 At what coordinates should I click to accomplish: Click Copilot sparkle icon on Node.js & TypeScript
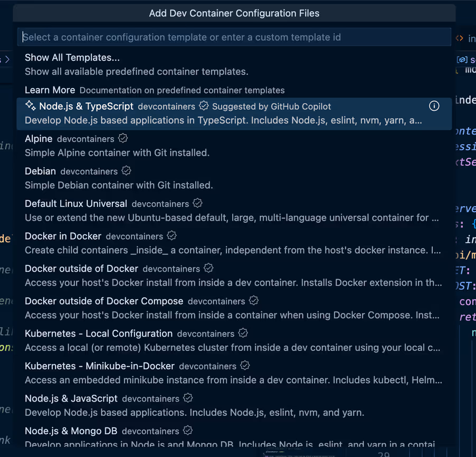coord(31,106)
